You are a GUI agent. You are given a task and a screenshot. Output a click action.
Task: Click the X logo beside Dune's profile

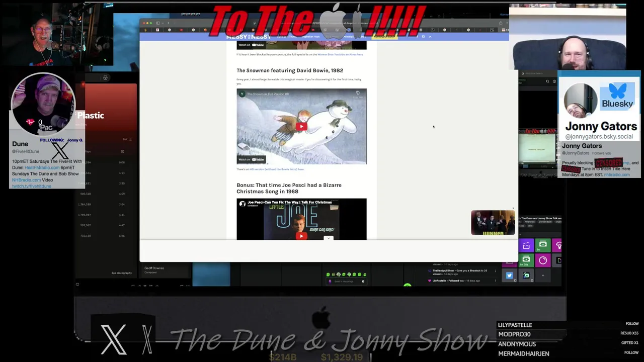click(60, 151)
